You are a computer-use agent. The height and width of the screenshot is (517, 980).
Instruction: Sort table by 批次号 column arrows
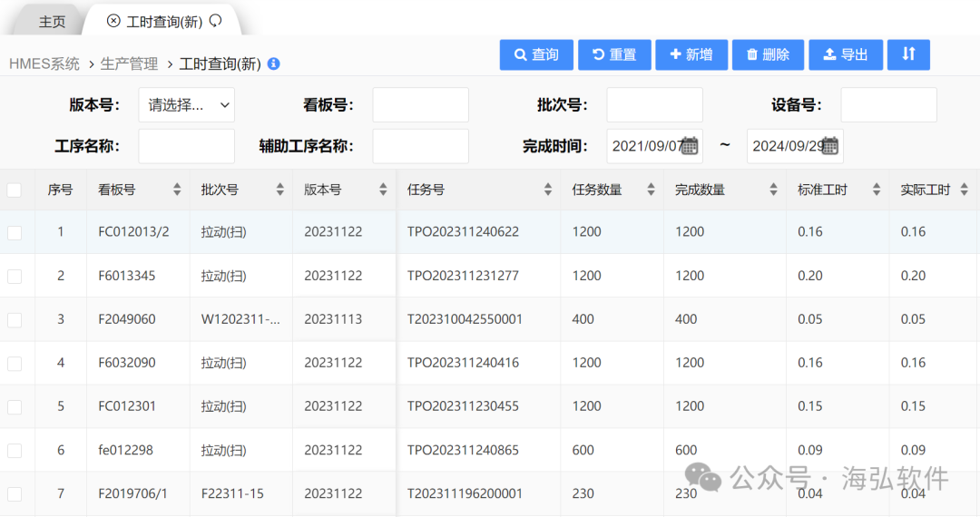(280, 190)
